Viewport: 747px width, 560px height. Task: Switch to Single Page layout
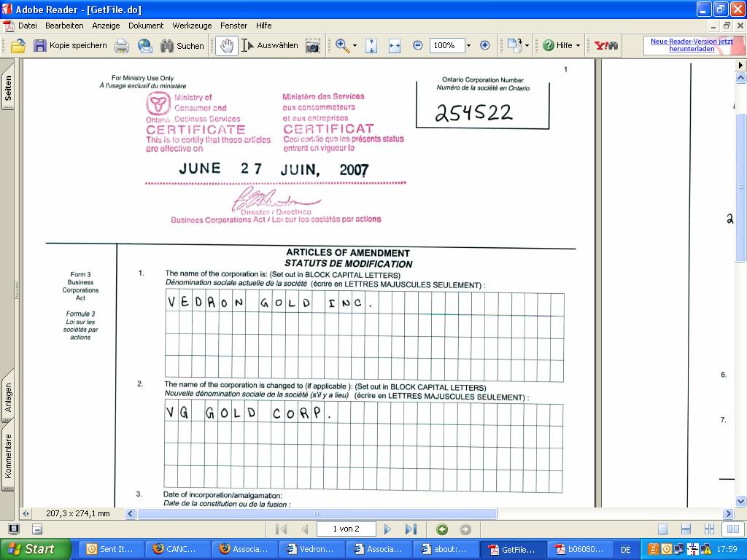[x=662, y=529]
